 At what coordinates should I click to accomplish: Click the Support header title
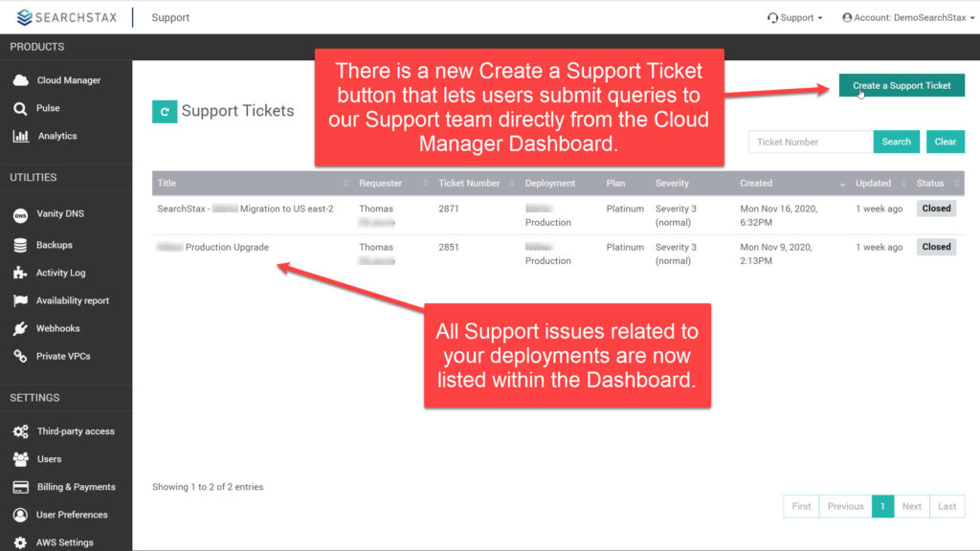coord(170,17)
